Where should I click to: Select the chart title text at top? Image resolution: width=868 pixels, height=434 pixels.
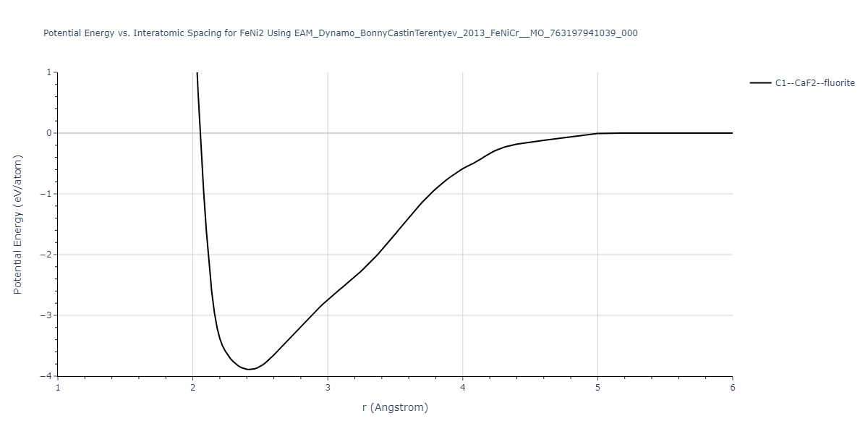(x=341, y=33)
